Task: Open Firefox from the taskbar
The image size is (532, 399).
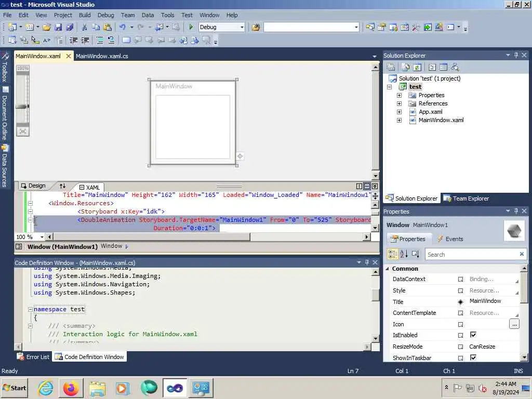Action: click(71, 388)
